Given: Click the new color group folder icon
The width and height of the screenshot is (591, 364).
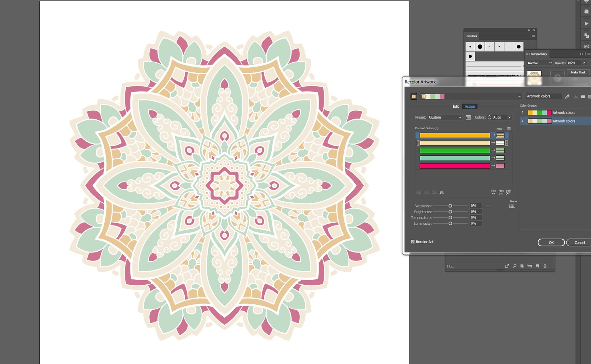Looking at the screenshot, I should (583, 97).
